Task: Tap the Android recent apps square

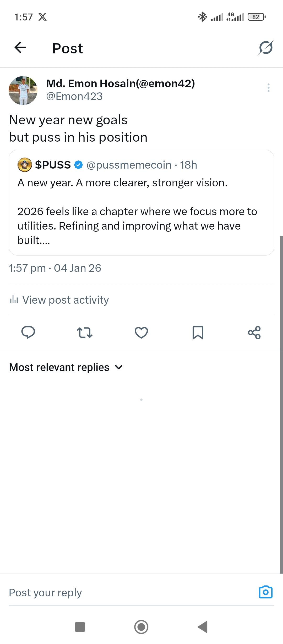Action: 80,627
